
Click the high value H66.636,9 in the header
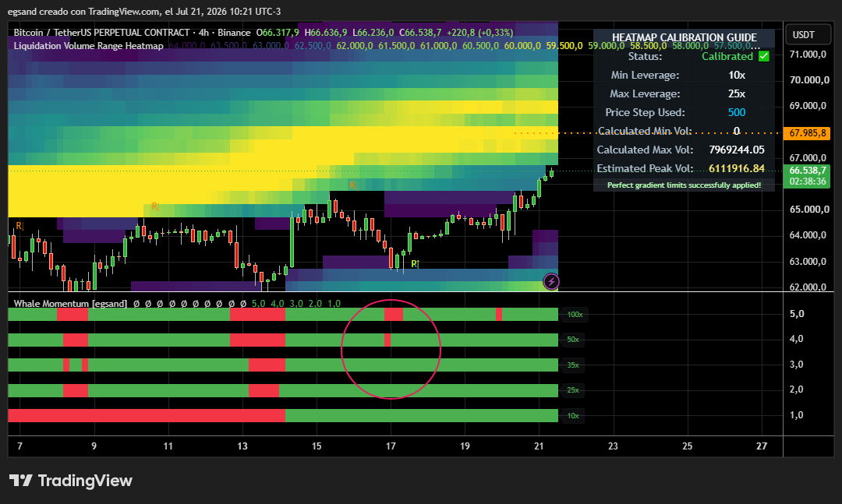pyautogui.click(x=325, y=33)
